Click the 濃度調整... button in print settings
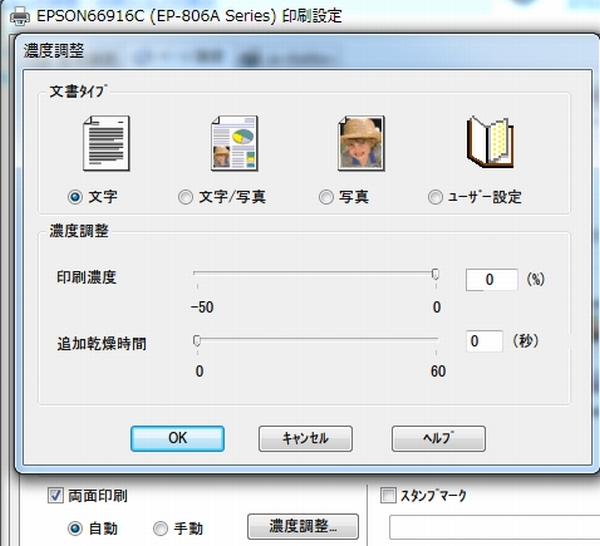The width and height of the screenshot is (600, 546). point(303,526)
